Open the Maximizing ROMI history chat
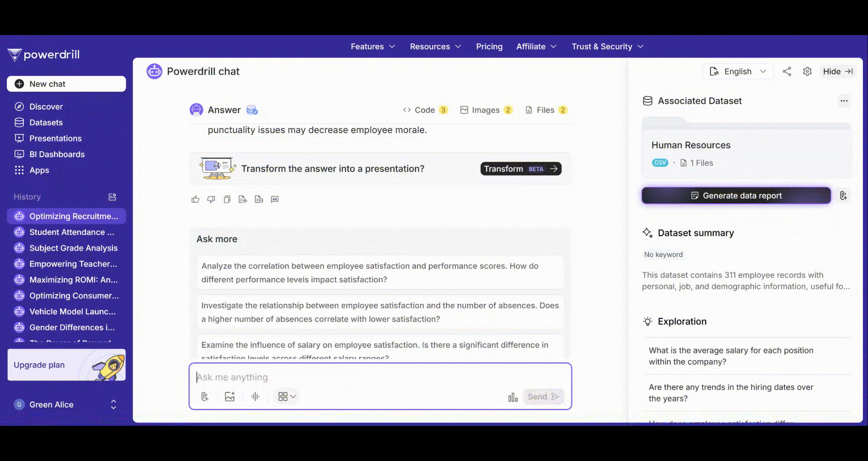This screenshot has height=461, width=868. [x=66, y=280]
